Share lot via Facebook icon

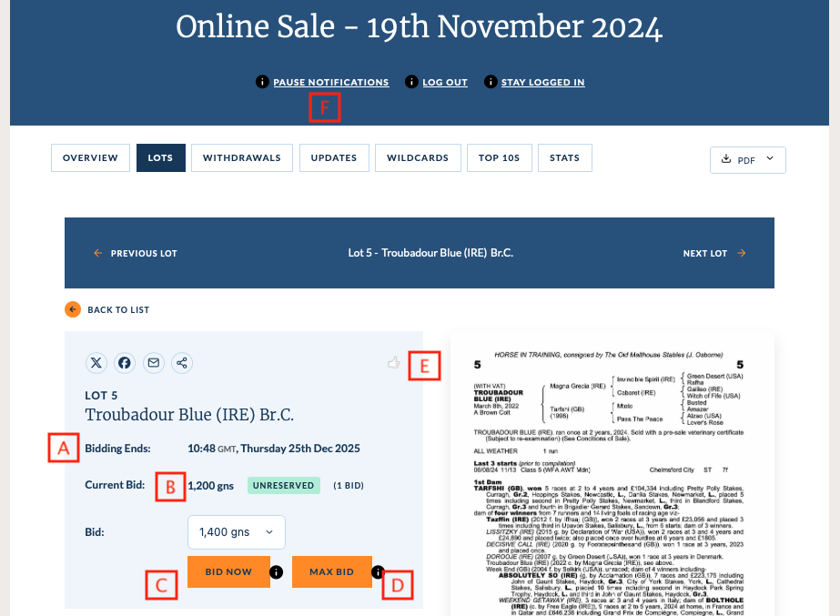tap(125, 363)
